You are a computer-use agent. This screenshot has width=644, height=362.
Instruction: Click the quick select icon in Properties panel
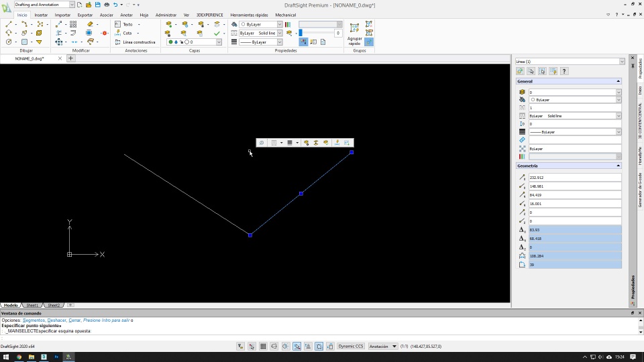553,71
